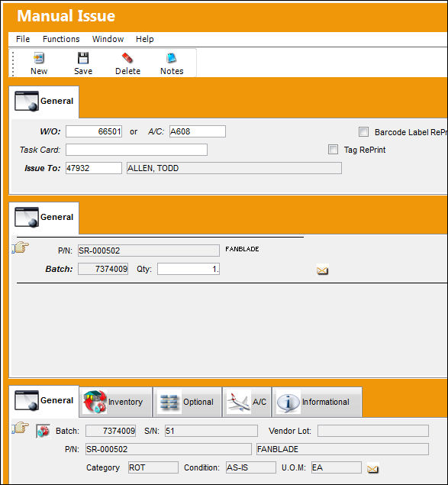The width and height of the screenshot is (448, 485).
Task: Open the File menu
Action: 23,39
